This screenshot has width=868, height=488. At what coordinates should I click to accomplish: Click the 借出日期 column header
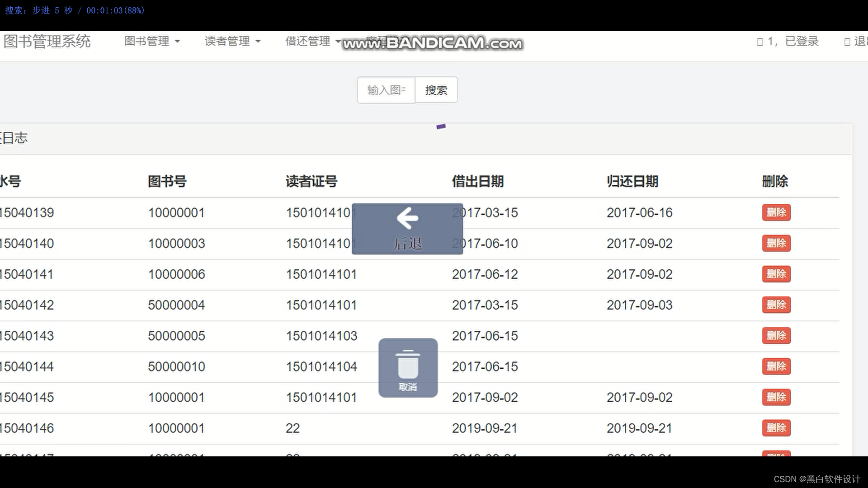478,181
